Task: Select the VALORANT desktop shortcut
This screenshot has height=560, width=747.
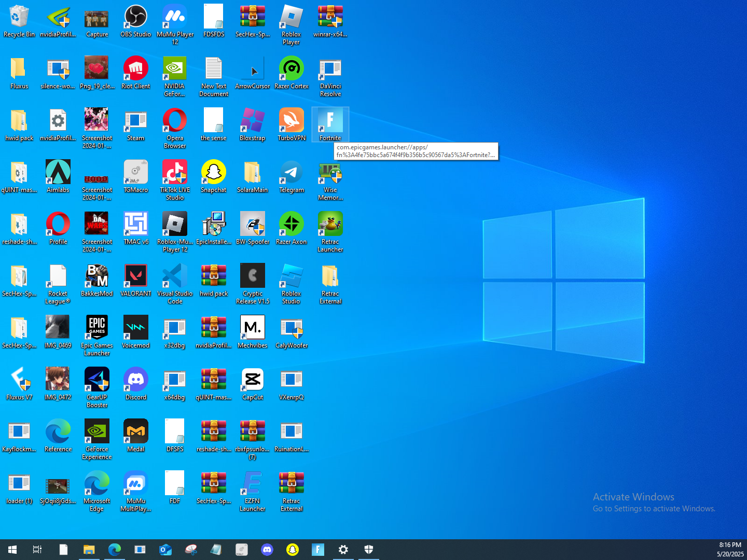Action: click(x=136, y=277)
